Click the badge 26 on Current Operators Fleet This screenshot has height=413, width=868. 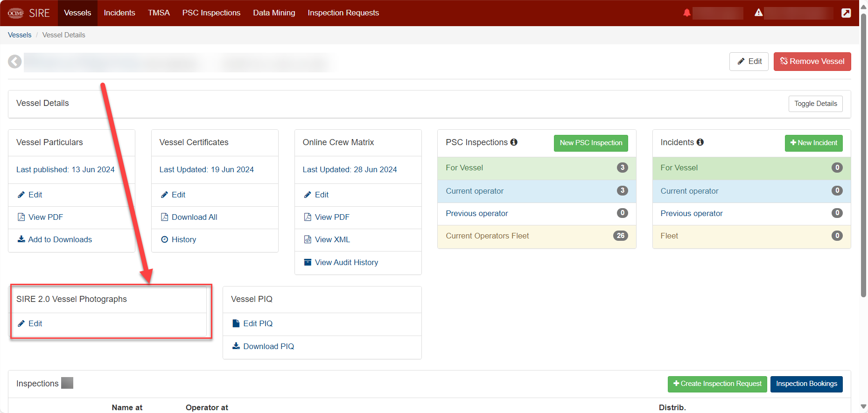[x=620, y=236]
